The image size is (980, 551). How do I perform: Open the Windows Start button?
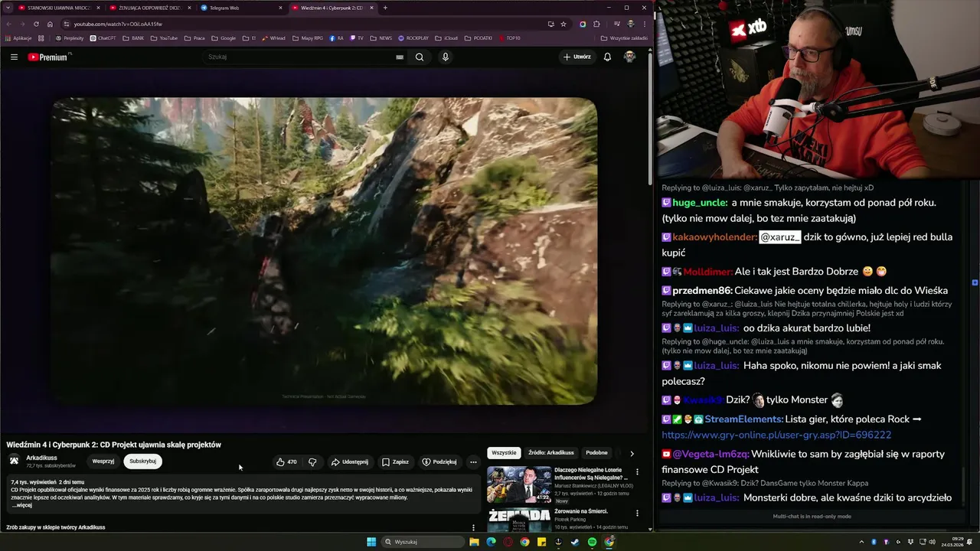371,542
